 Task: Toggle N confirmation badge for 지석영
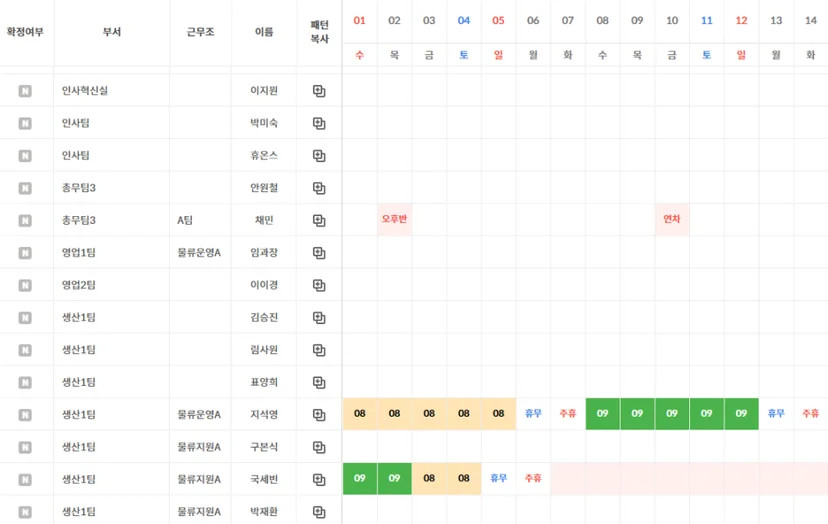coord(25,415)
